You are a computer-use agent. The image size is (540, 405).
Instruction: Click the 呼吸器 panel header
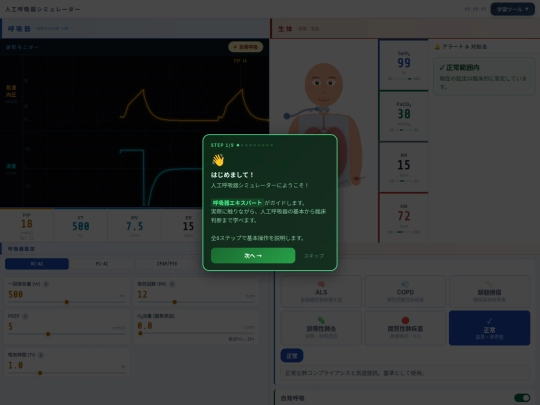pos(135,28)
